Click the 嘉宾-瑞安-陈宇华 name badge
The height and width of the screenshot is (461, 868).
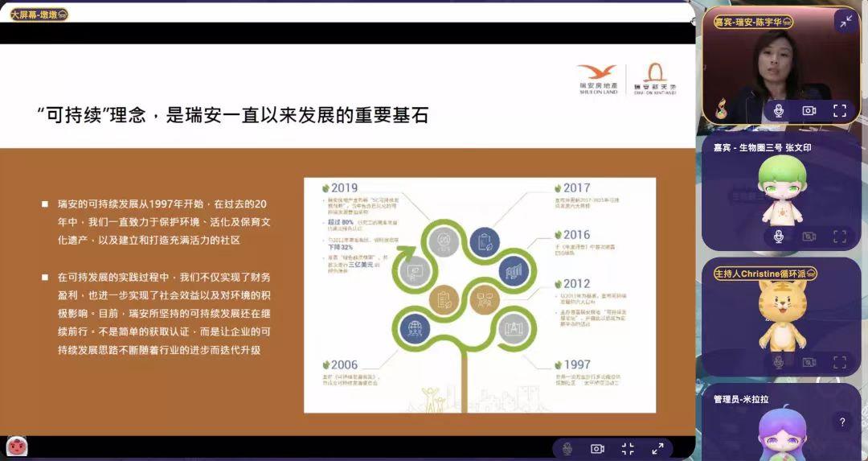coord(753,23)
